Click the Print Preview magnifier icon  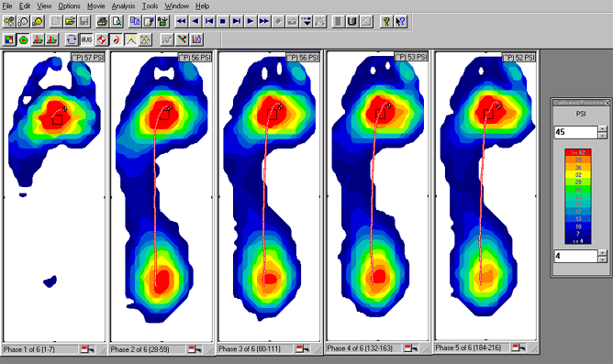pos(117,21)
